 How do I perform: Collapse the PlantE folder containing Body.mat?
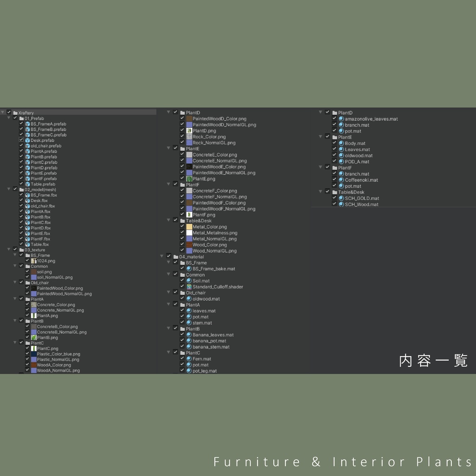[320, 137]
